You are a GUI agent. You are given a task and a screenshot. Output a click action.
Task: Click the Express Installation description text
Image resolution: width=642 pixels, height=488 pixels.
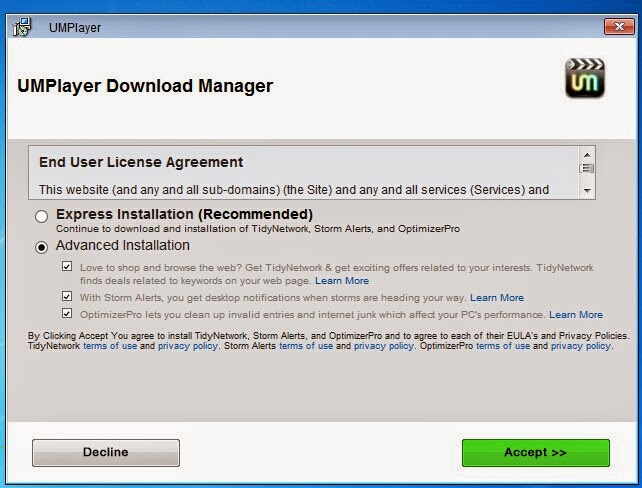point(258,229)
